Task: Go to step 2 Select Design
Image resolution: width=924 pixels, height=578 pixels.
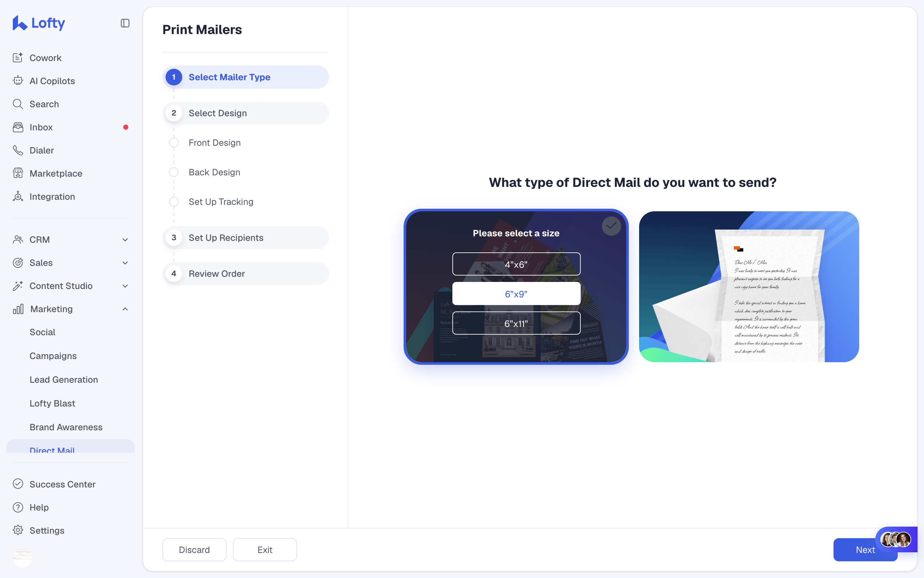Action: (x=245, y=113)
